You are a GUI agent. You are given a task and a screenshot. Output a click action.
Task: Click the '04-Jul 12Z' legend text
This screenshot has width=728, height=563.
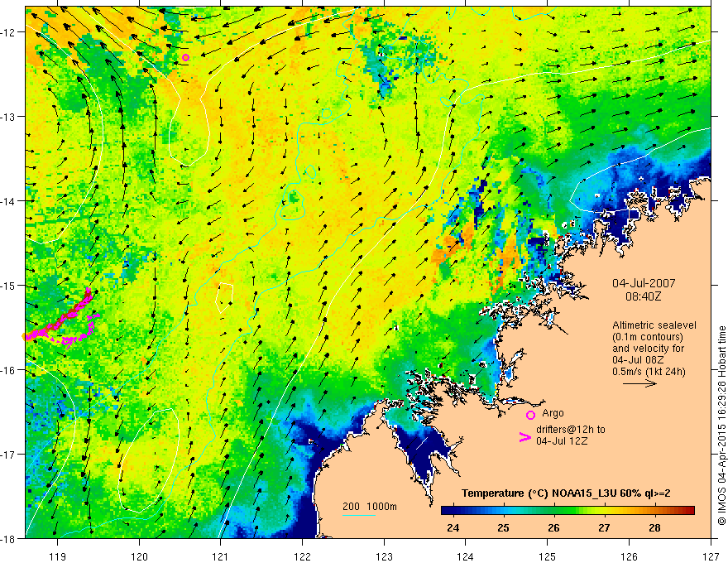click(562, 440)
